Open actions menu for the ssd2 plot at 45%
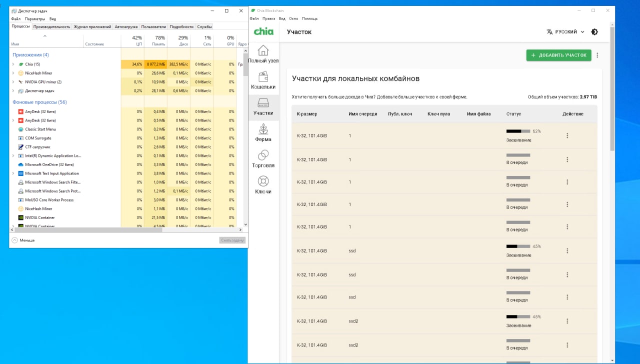This screenshot has height=364, width=640. coord(567,321)
